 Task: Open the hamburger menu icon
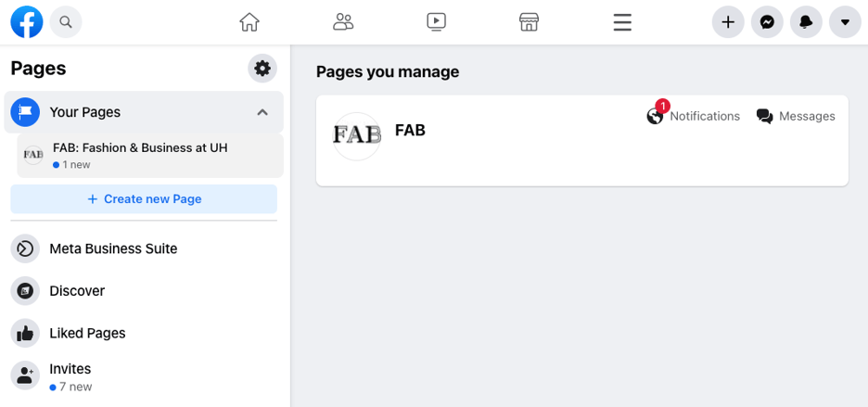point(622,21)
